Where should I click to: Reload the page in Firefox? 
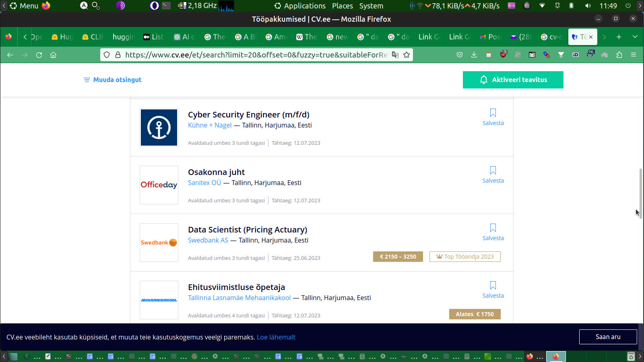tap(39, 55)
